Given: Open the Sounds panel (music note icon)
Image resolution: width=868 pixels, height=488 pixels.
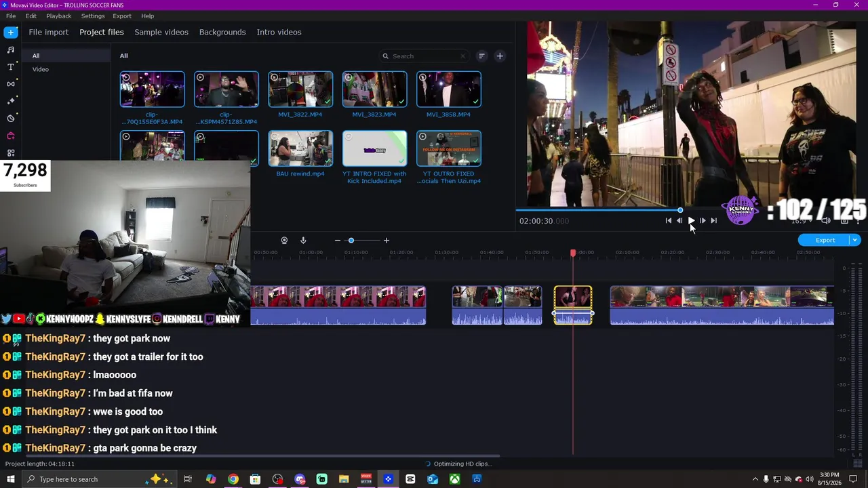Looking at the screenshot, I should [11, 49].
